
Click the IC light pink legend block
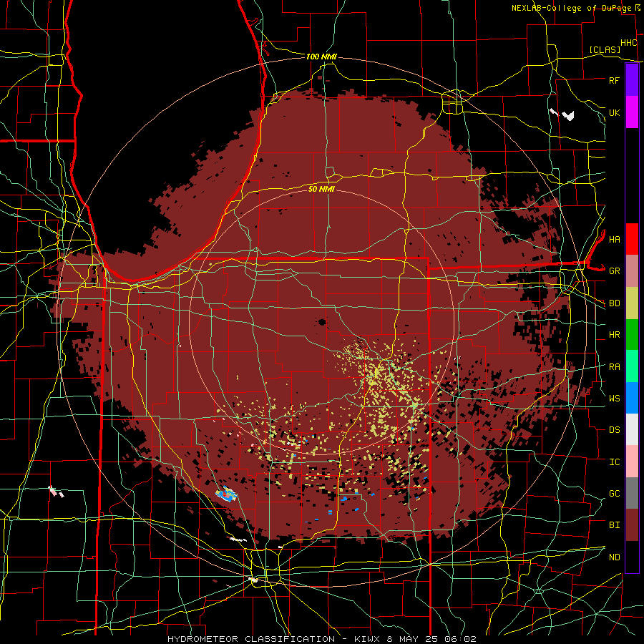(632, 462)
